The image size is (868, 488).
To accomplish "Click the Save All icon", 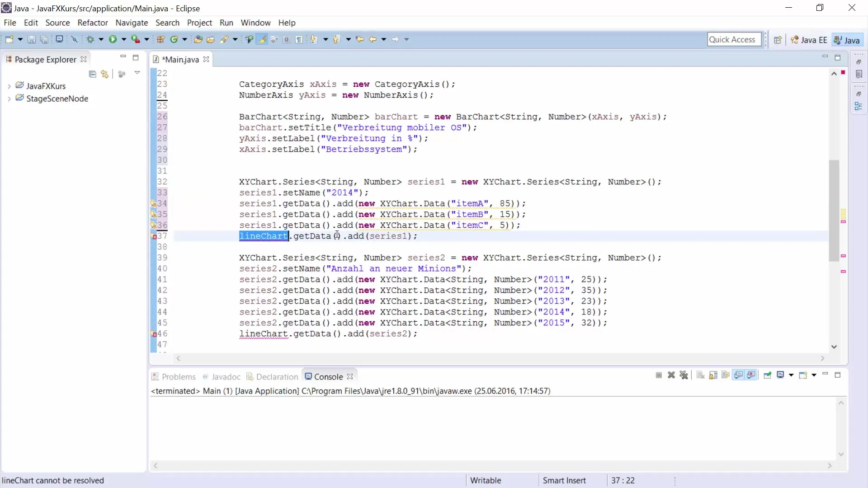I will [44, 39].
